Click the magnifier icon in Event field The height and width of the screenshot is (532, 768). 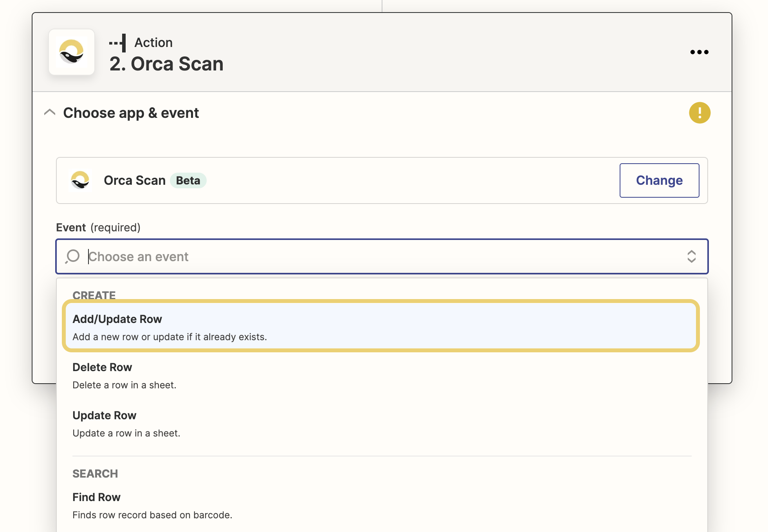73,256
